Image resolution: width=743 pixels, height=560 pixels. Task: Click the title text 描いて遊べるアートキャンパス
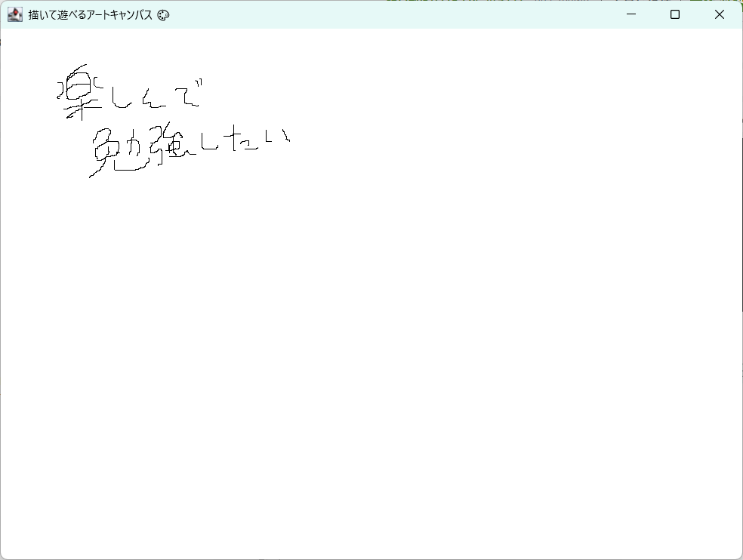[x=87, y=14]
